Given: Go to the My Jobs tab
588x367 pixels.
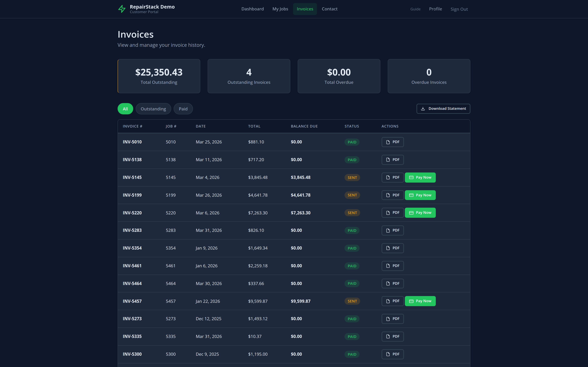Looking at the screenshot, I should pyautogui.click(x=280, y=9).
